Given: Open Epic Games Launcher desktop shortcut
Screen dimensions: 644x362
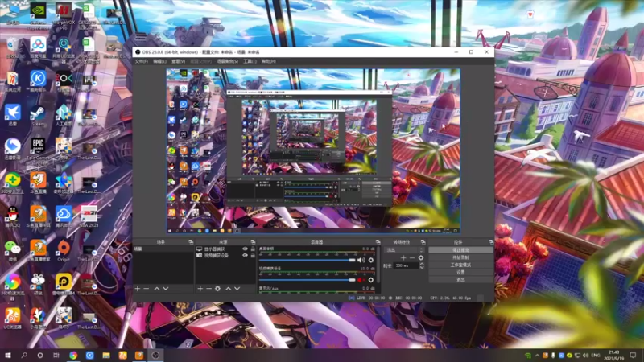Looking at the screenshot, I should 38,150.
